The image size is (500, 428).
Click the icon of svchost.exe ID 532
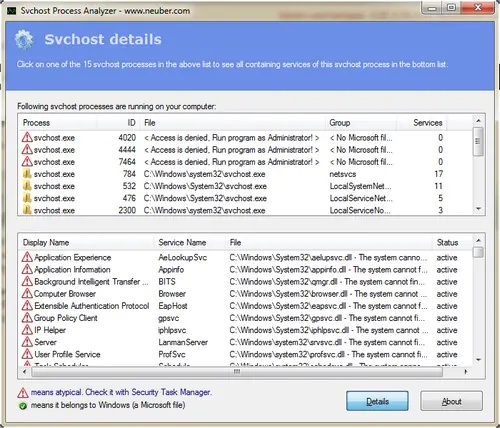tap(27, 186)
